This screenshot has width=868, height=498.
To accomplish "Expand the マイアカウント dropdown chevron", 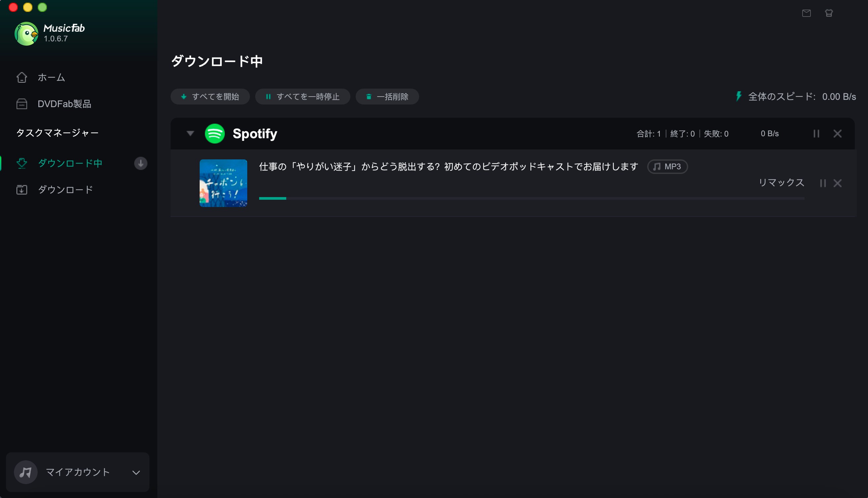I will 136,473.
